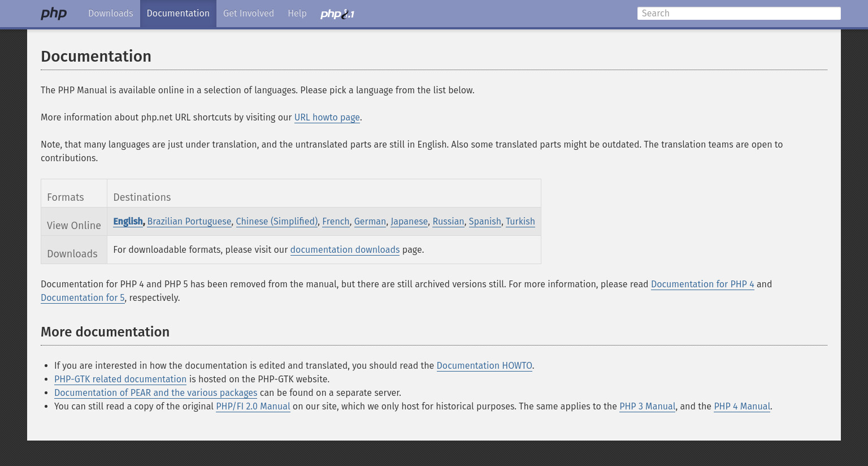Viewport: 868px width, 466px height.
Task: Open the French manual
Action: coord(336,222)
